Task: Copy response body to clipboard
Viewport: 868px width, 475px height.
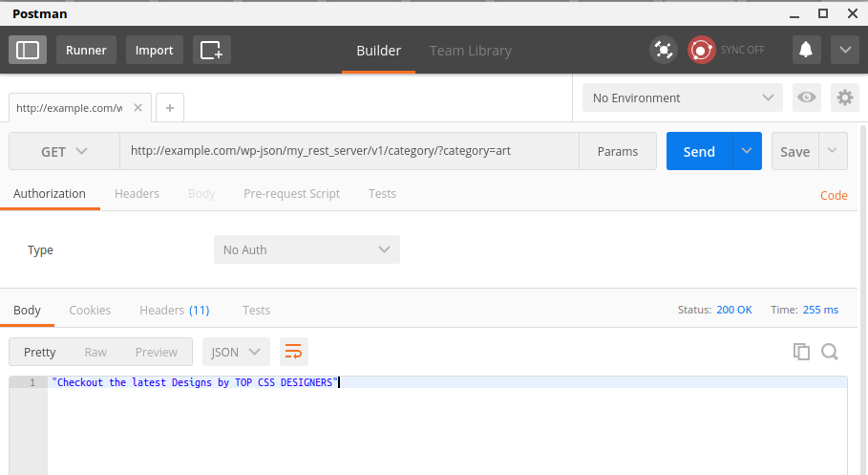Action: (801, 352)
